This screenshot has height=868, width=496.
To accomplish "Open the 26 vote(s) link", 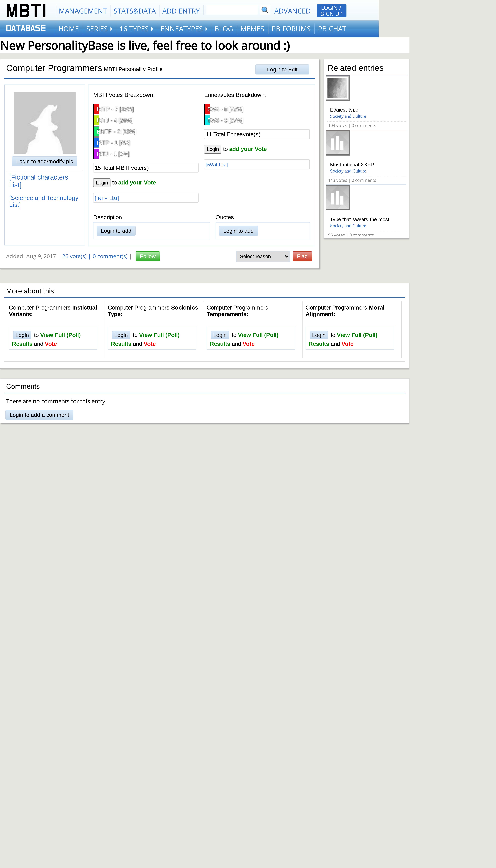I will pyautogui.click(x=74, y=256).
